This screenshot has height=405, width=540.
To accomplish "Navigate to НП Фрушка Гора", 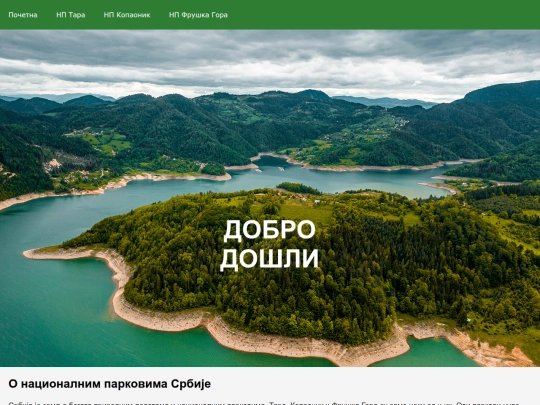I will point(198,15).
